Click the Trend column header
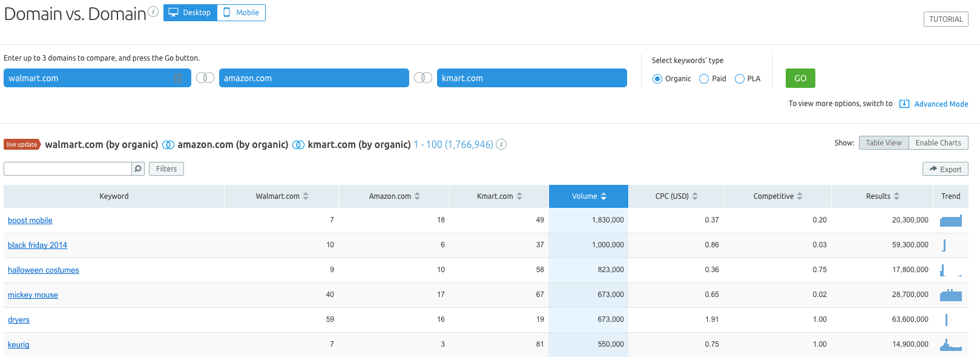This screenshot has width=980, height=357. (950, 196)
